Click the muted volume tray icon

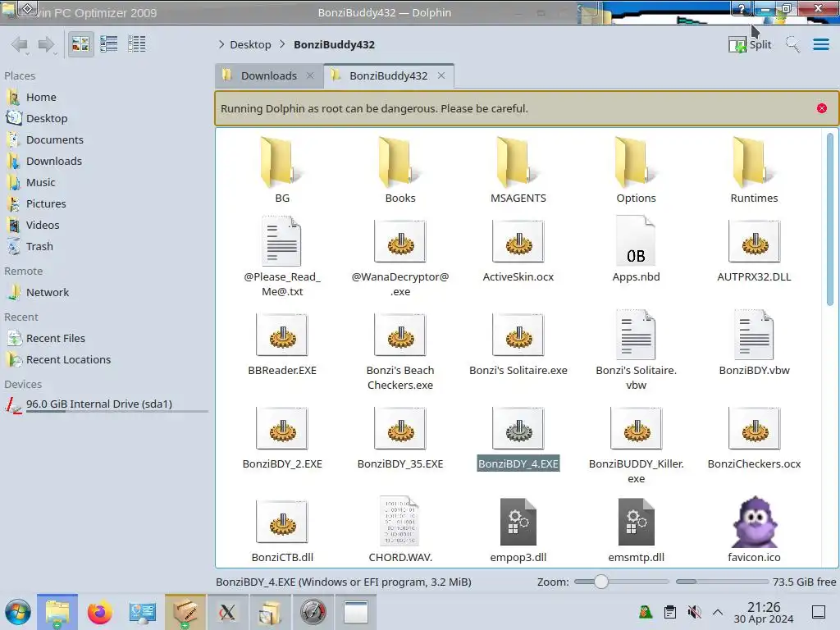tap(694, 612)
